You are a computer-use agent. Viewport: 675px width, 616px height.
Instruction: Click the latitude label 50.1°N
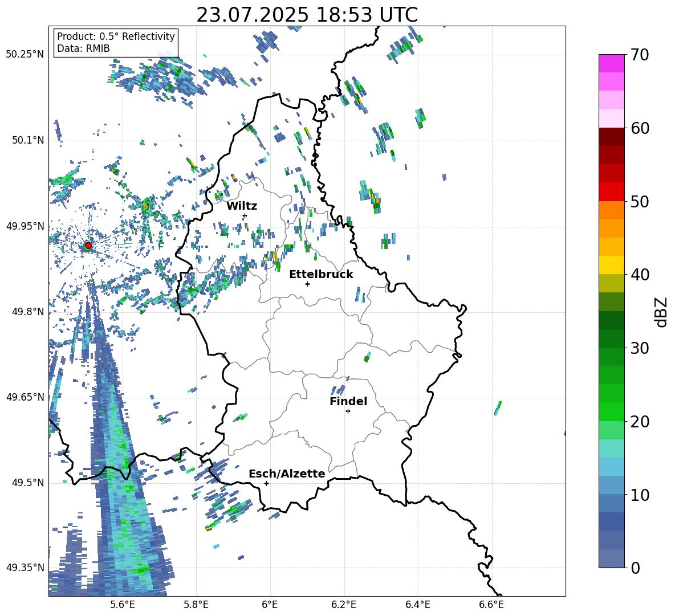(x=27, y=141)
